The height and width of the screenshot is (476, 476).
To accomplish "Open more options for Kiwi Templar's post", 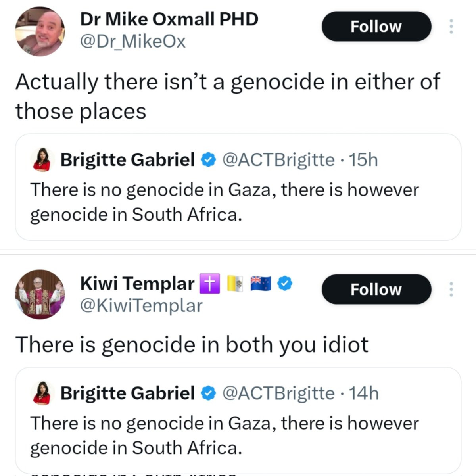I will [451, 290].
